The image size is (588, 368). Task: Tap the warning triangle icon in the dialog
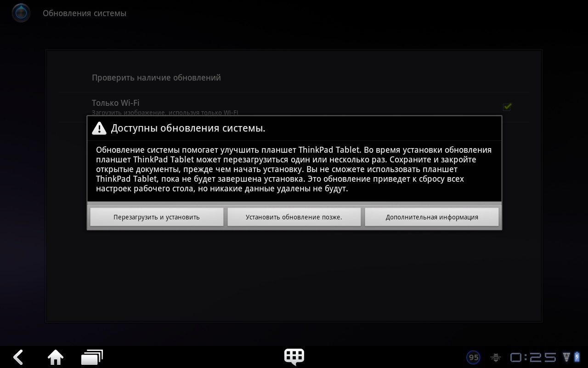[x=99, y=128]
